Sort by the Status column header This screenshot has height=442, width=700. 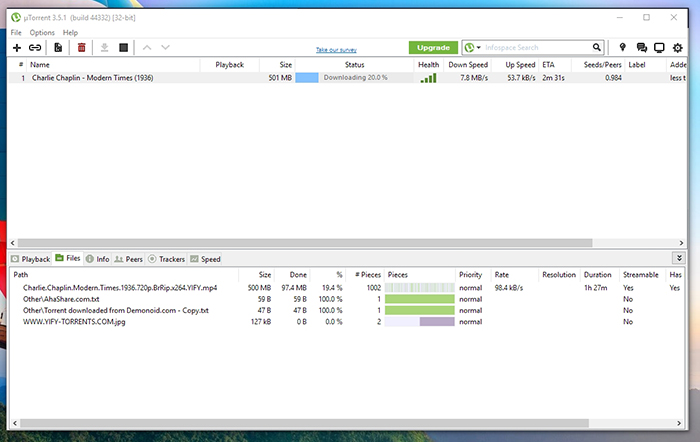354,65
